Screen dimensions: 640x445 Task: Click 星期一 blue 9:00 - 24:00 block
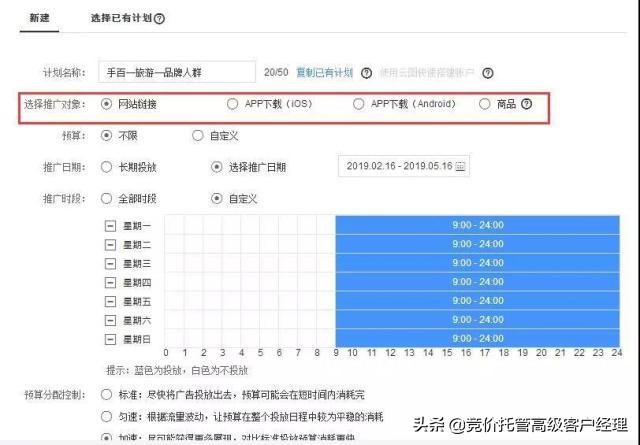point(478,225)
